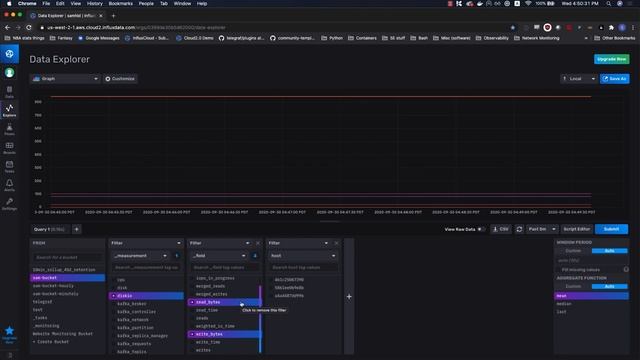640x360 pixels.
Task: Download results with the CSV button
Action: (x=501, y=229)
